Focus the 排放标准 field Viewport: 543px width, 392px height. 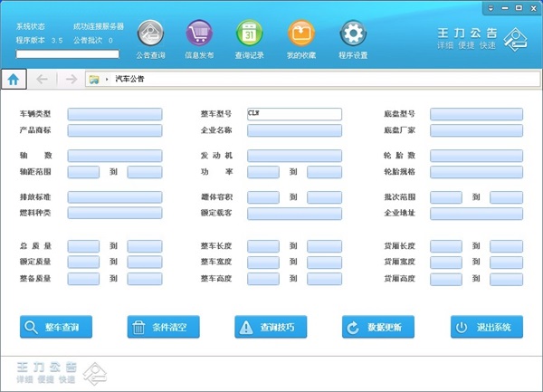pos(115,197)
